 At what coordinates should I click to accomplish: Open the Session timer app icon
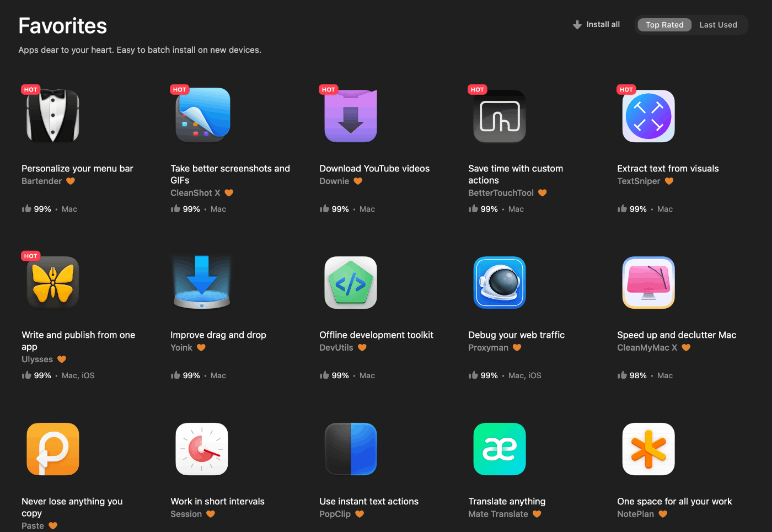point(202,449)
